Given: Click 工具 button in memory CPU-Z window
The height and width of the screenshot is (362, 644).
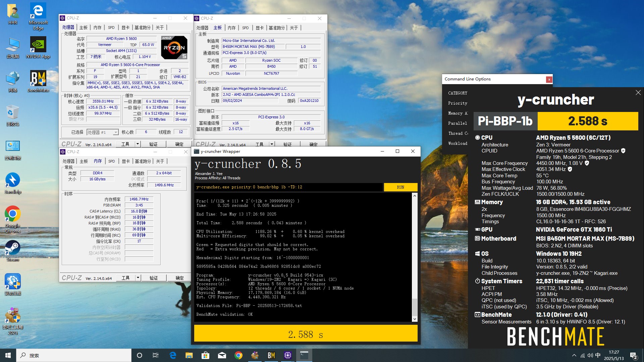Looking at the screenshot, I should click(x=125, y=278).
